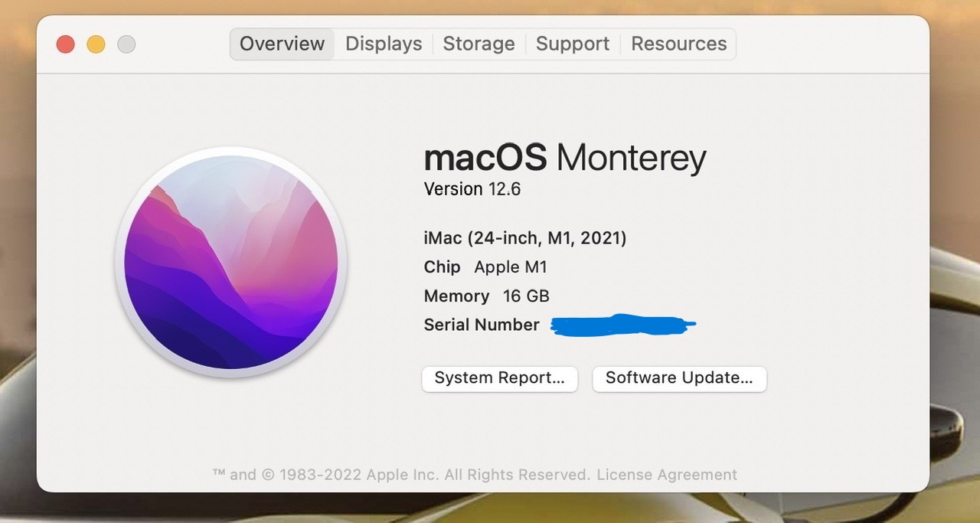
Task: Click the macOS Monterey logo image
Action: (x=231, y=262)
